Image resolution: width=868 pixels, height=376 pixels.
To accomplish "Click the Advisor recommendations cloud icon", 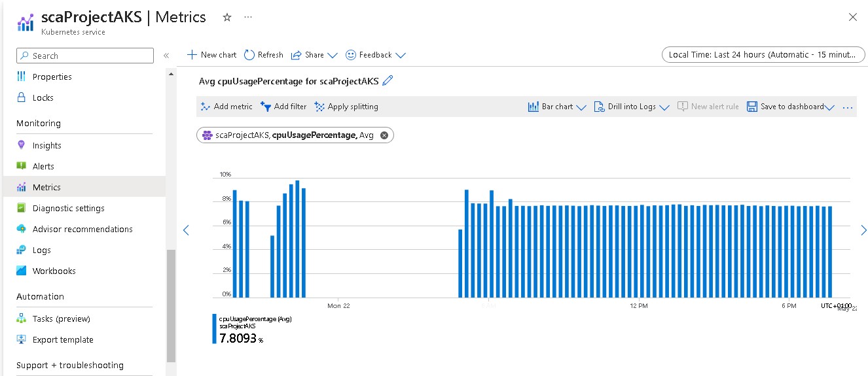I will (x=21, y=229).
